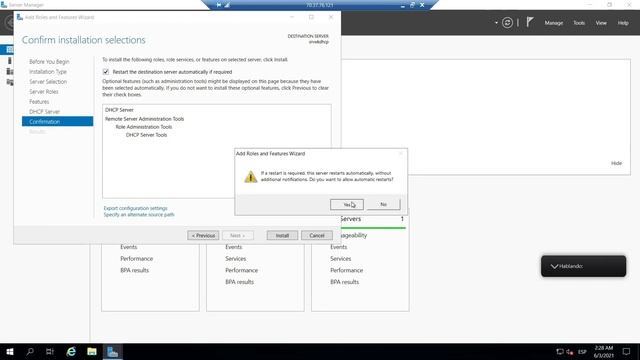Open Help menu in Server Manager
The image size is (640, 360).
point(623,23)
